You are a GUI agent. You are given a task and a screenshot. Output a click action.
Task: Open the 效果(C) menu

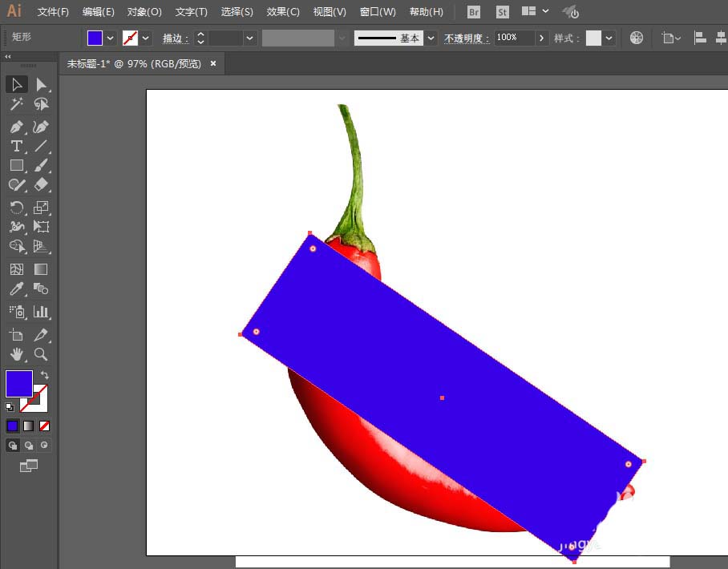(x=283, y=11)
